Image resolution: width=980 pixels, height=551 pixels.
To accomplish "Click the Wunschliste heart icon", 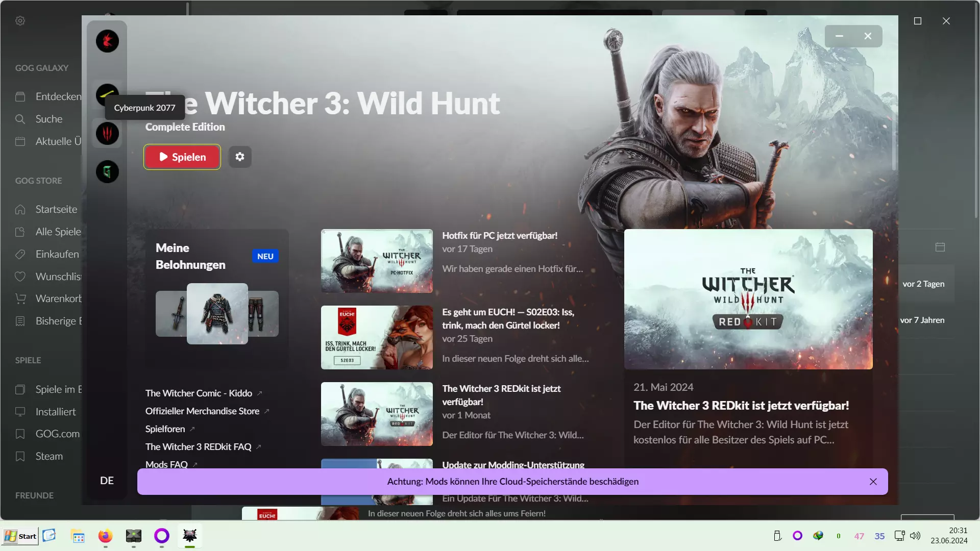I will pyautogui.click(x=20, y=277).
